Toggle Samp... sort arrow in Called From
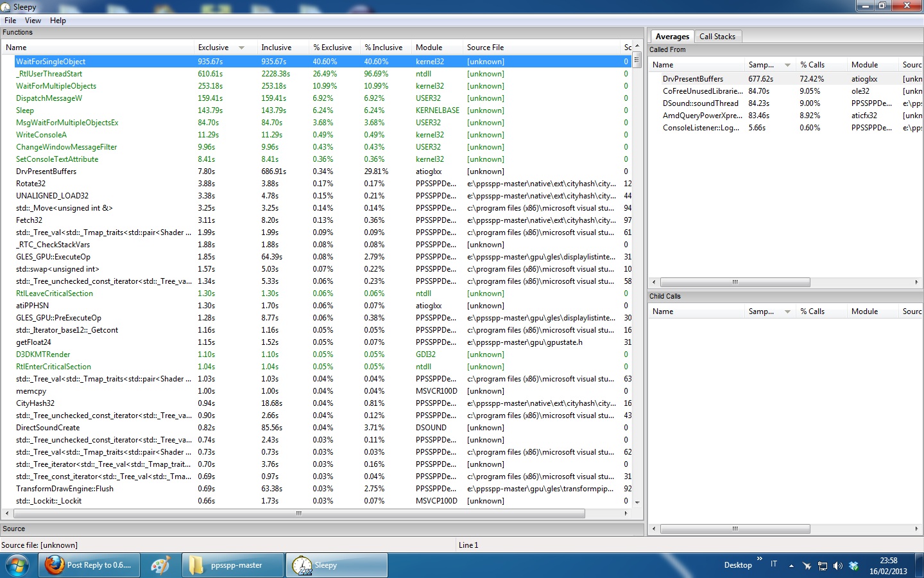Viewport: 924px width, 578px height. [787, 65]
